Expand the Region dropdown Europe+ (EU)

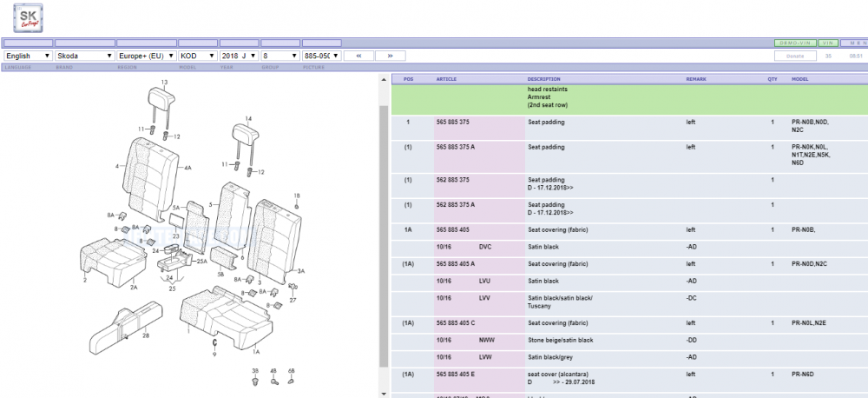pyautogui.click(x=147, y=56)
